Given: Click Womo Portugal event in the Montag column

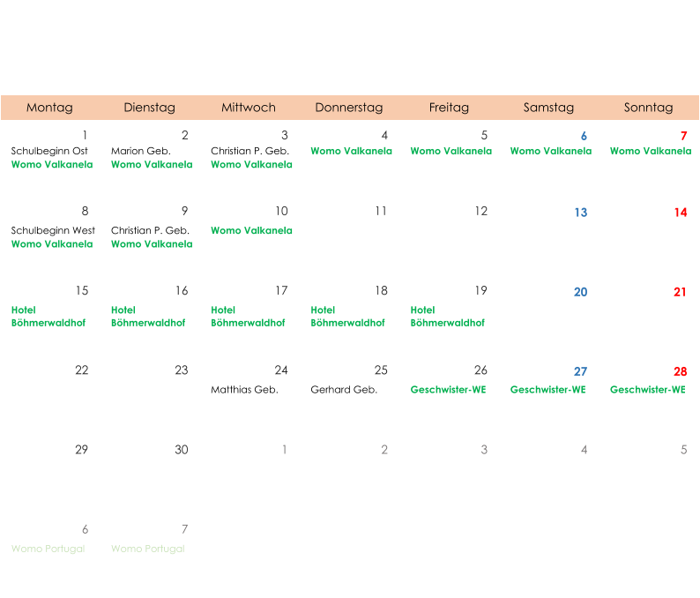Looking at the screenshot, I should (x=48, y=549).
